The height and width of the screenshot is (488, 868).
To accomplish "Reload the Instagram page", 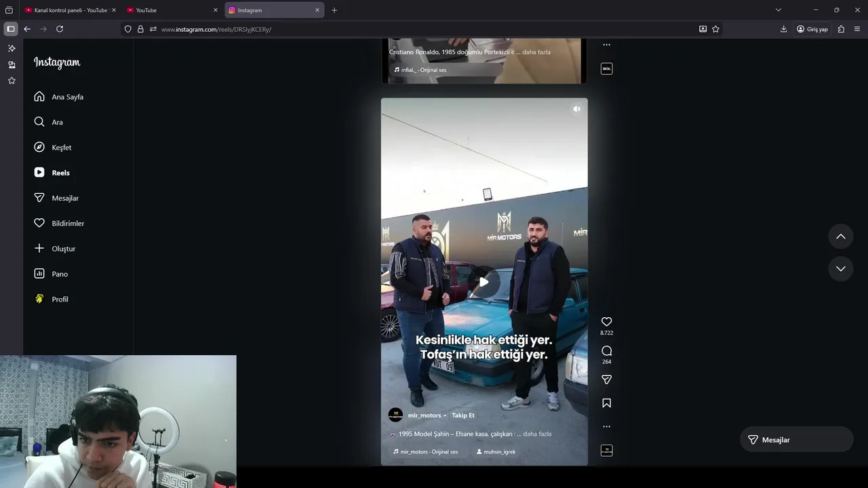I will (60, 29).
